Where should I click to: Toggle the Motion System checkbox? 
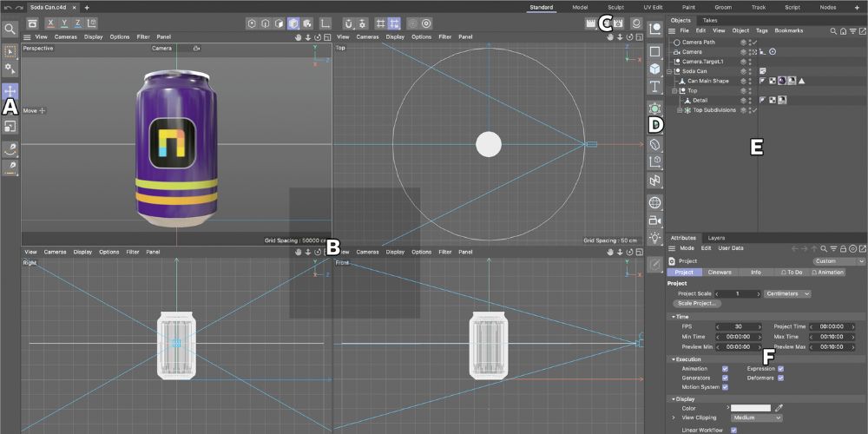tap(725, 387)
